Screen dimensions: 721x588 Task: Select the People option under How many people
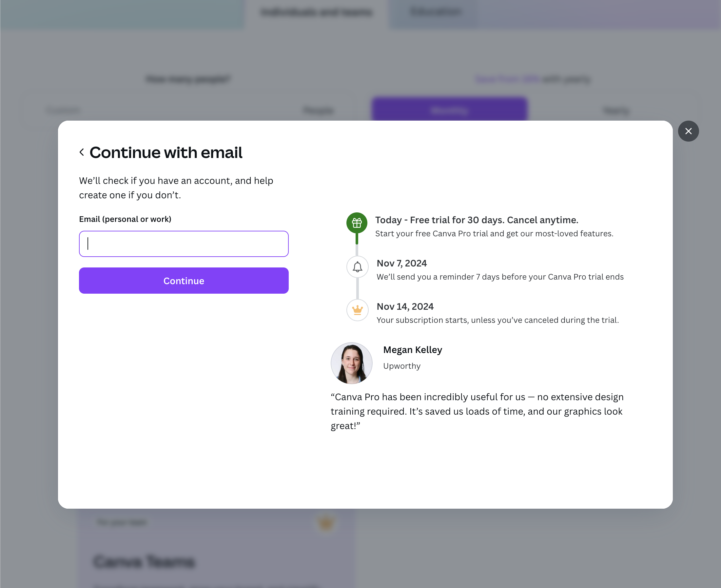click(318, 110)
